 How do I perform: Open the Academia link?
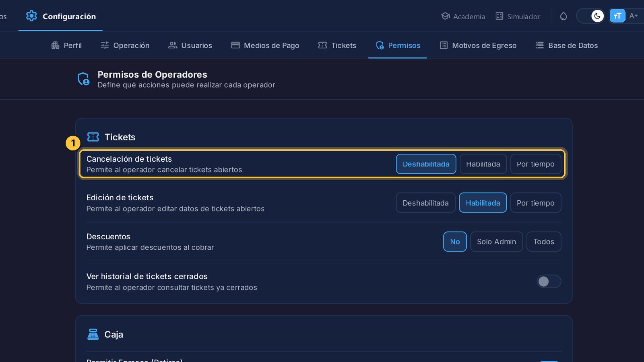(463, 16)
